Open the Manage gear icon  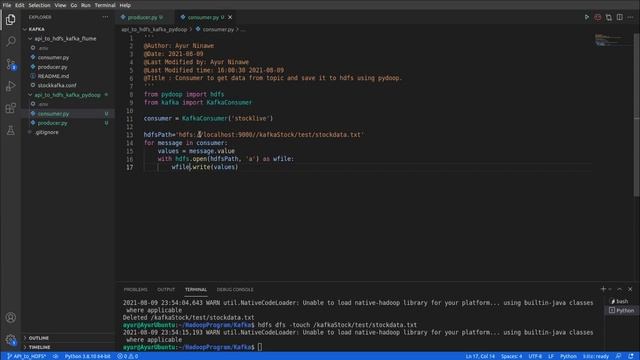click(x=11, y=339)
